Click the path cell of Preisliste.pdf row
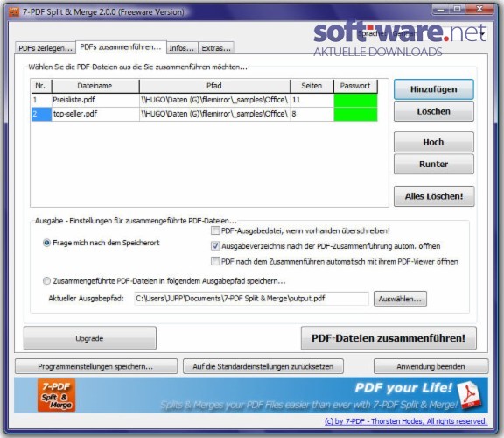This screenshot has height=438, width=504. coord(214,100)
